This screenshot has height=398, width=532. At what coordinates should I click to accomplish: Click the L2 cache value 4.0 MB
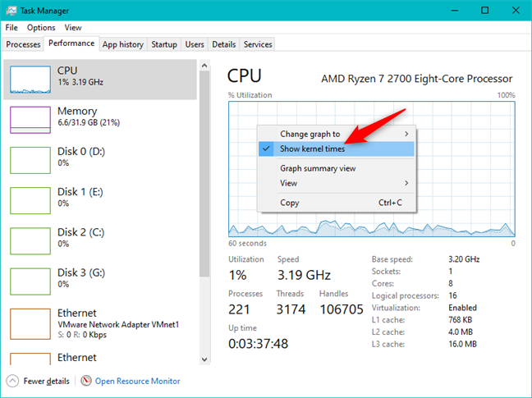(x=461, y=332)
